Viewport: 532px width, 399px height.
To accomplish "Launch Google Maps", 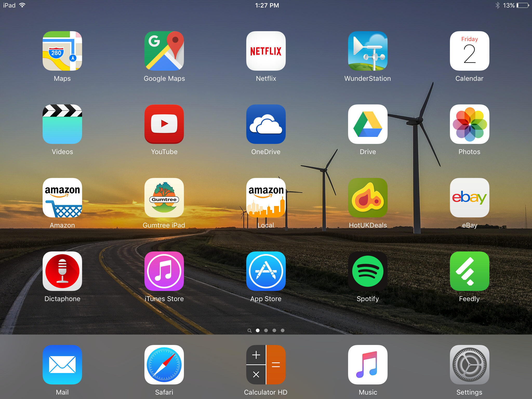I will point(164,51).
